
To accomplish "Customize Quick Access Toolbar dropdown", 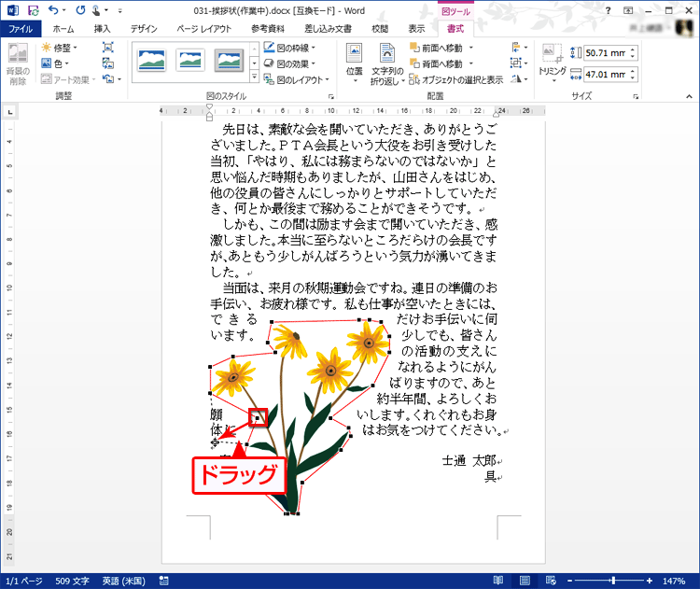I will coord(120,10).
